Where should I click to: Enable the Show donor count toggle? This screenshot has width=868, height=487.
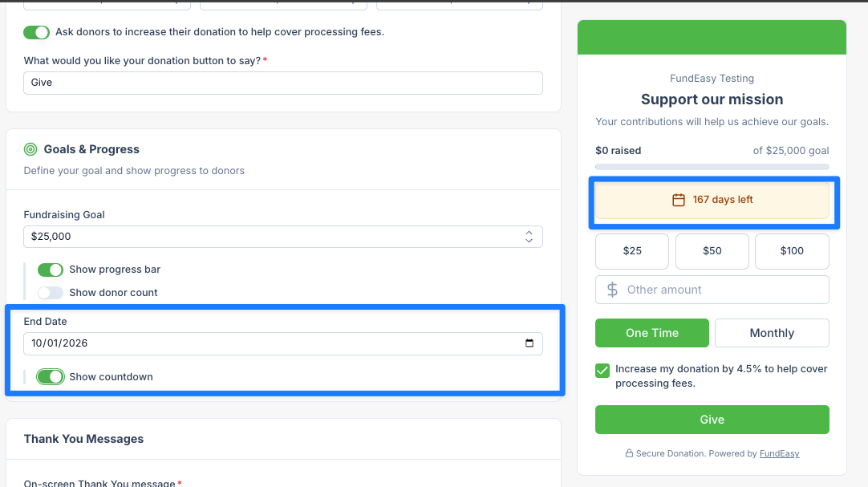[x=51, y=293]
